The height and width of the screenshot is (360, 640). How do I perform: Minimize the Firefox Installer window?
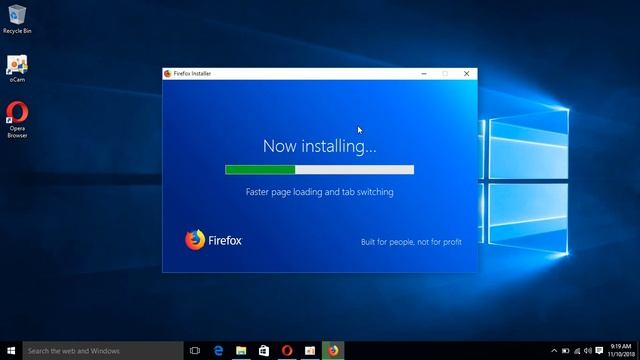(424, 73)
